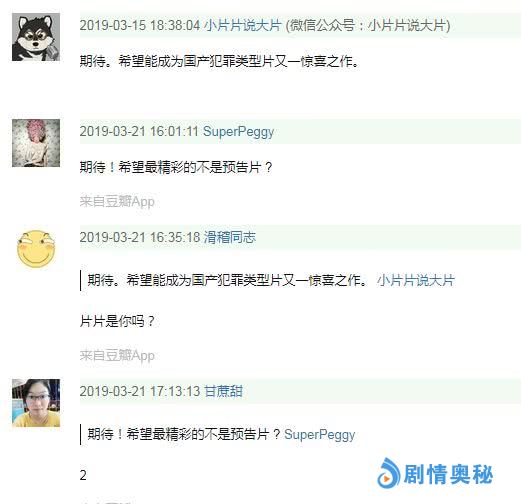Viewport: 521px width, 504px height.
Task: Open quoted author 小片片说大片 link
Action: 416,280
